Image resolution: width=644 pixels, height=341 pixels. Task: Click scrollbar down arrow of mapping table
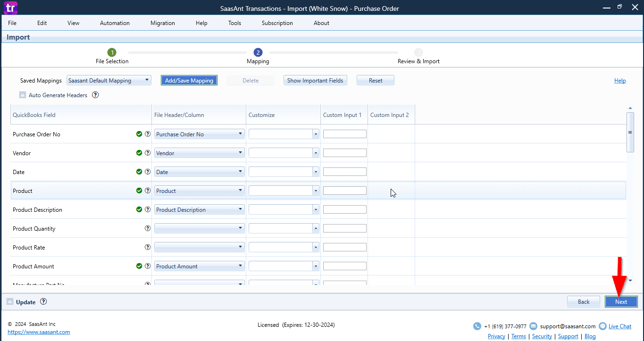tap(630, 281)
